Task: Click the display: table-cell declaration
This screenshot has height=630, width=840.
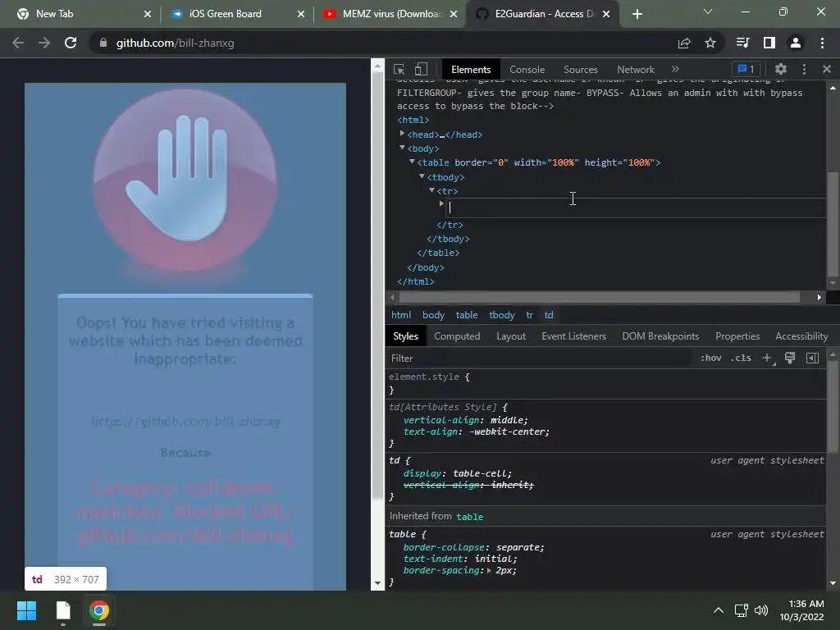Action: pyautogui.click(x=457, y=473)
